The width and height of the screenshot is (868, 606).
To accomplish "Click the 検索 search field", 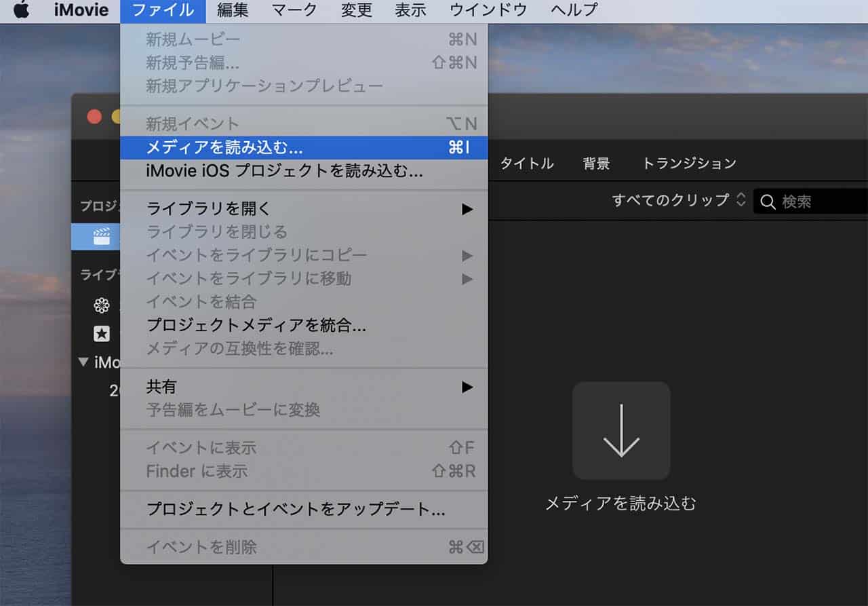I will pyautogui.click(x=811, y=202).
